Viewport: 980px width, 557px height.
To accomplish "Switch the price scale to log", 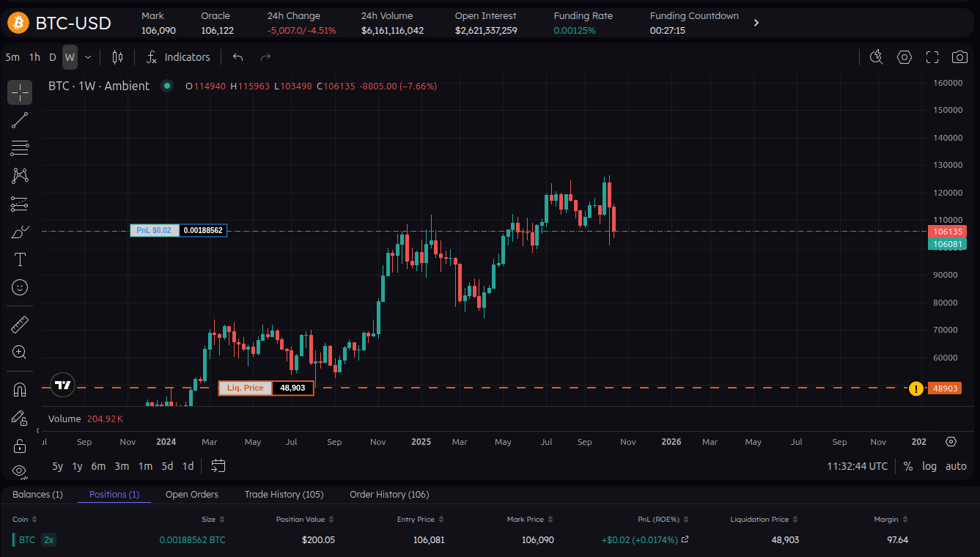I will (929, 465).
